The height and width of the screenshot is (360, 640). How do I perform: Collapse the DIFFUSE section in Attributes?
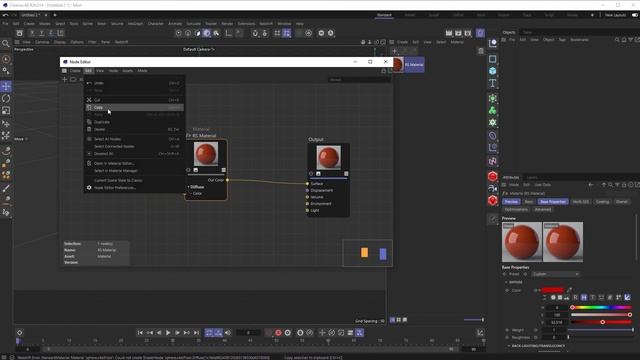(x=507, y=282)
